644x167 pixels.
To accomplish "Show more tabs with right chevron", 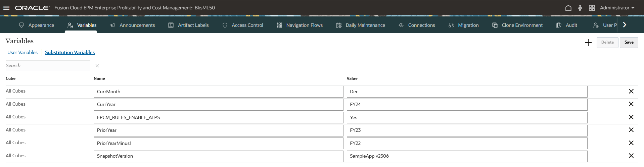I will coord(625,25).
